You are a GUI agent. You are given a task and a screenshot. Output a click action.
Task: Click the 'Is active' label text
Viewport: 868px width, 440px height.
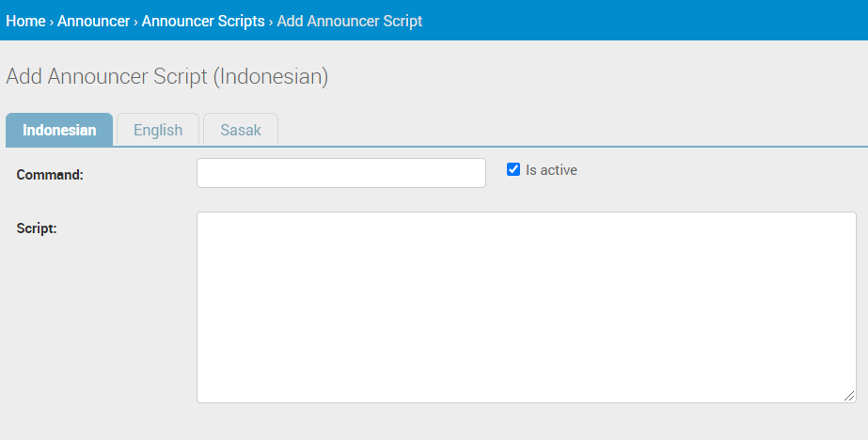coord(551,170)
